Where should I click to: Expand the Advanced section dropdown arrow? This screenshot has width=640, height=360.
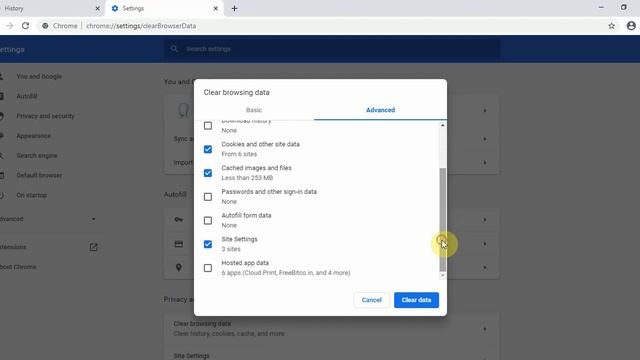93,219
